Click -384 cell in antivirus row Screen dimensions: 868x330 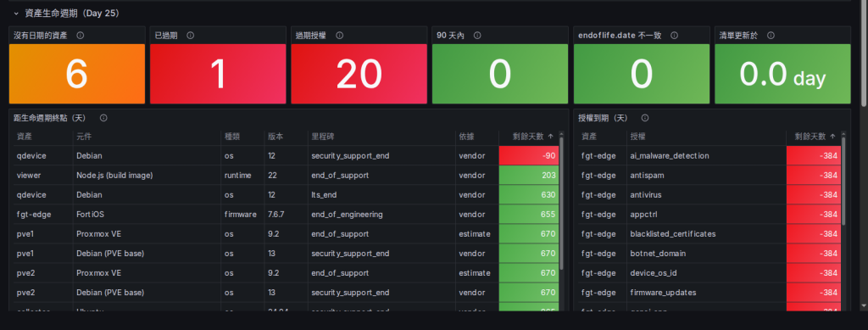tap(813, 195)
